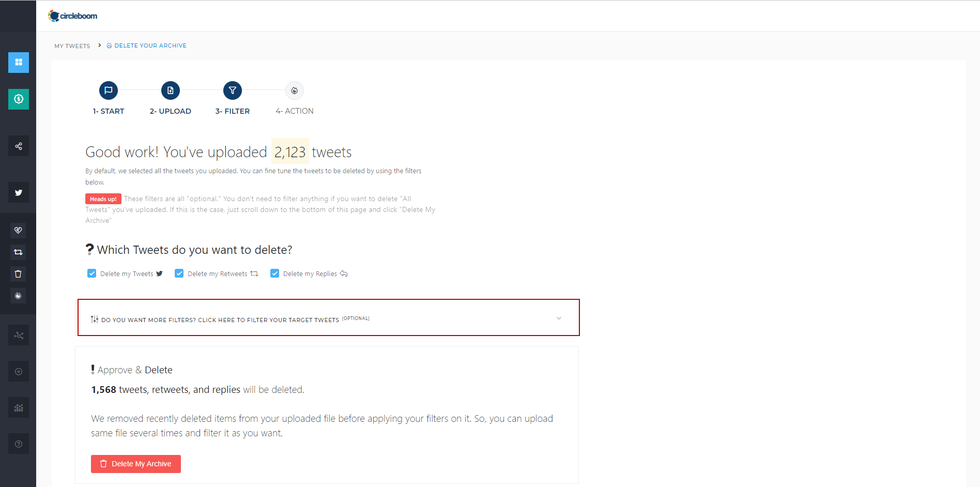Click the Delete My Archive button
980x487 pixels.
[135, 464]
